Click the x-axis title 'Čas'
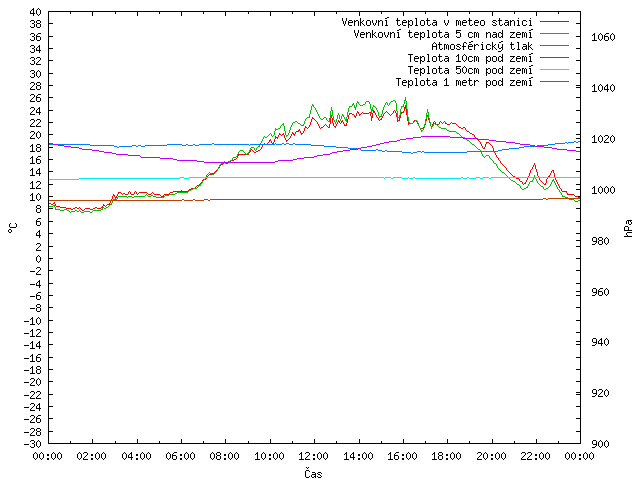The image size is (640, 480). tap(313, 473)
